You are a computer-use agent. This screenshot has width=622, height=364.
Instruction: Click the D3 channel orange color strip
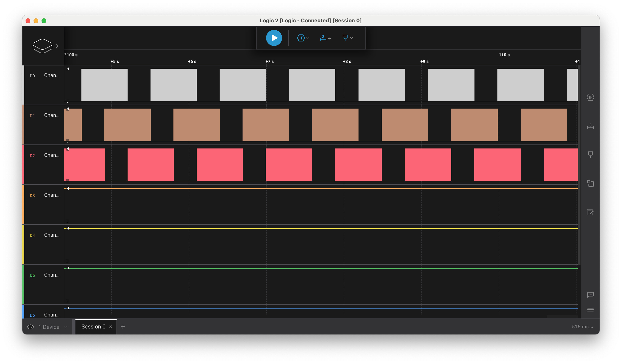click(x=23, y=205)
